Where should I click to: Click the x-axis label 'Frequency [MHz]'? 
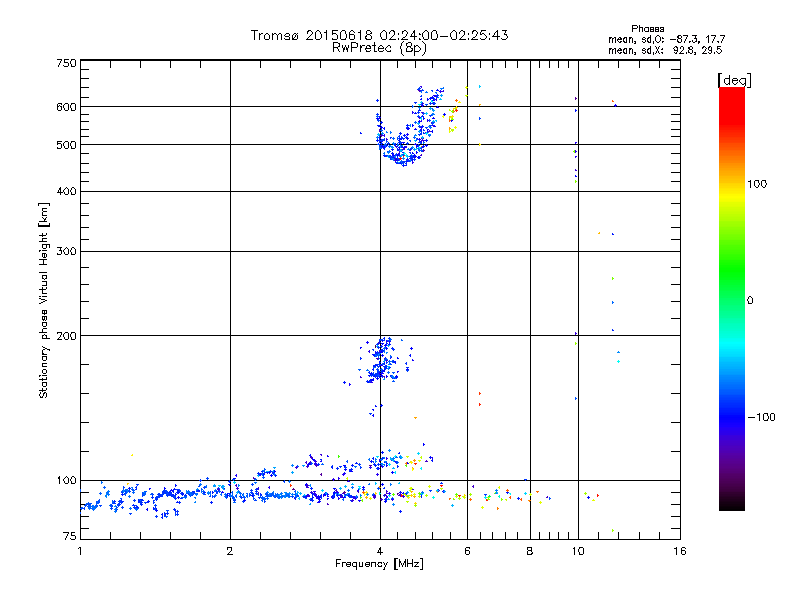pyautogui.click(x=379, y=564)
